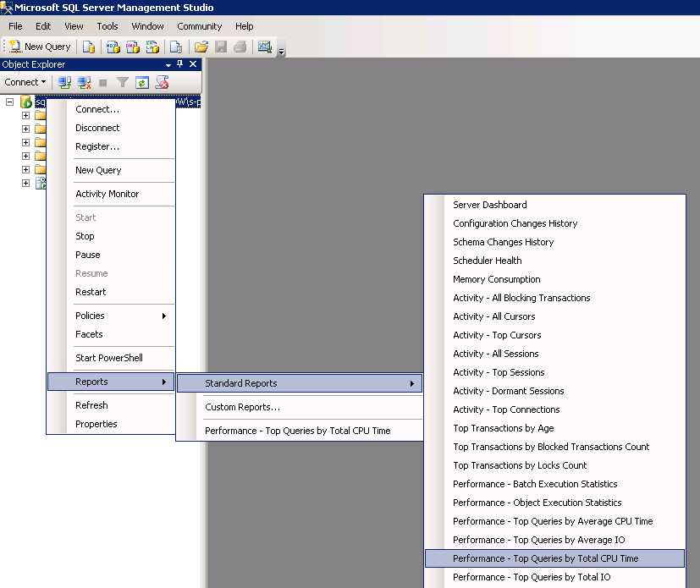Open an Analysis Services MDX Query
Screen dimensions: 700x588
pyautogui.click(x=113, y=47)
